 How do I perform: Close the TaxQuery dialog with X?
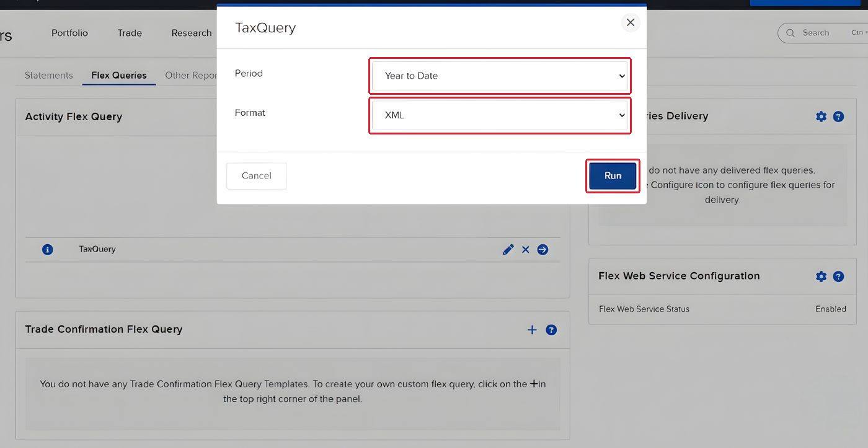631,22
